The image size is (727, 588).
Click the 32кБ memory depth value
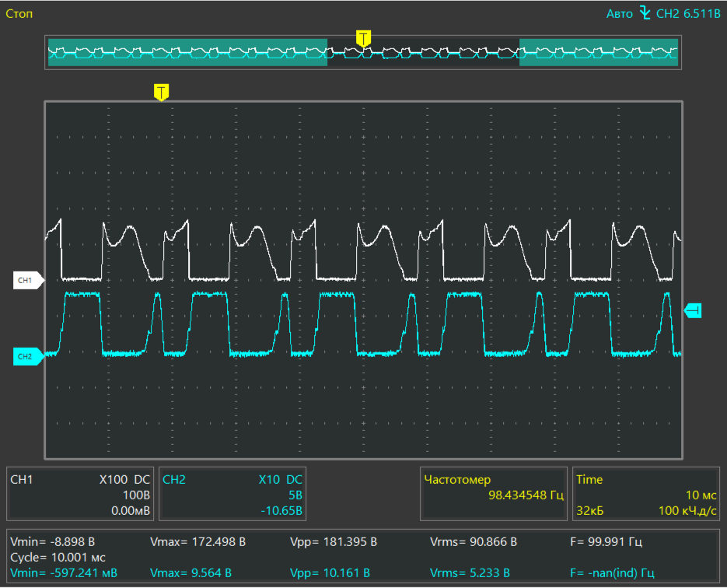589,510
